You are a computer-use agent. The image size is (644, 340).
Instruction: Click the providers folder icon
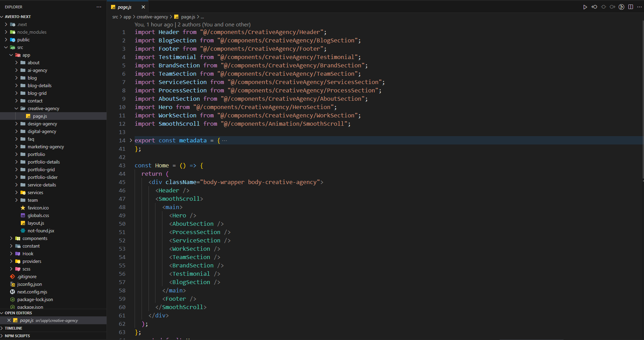18,261
